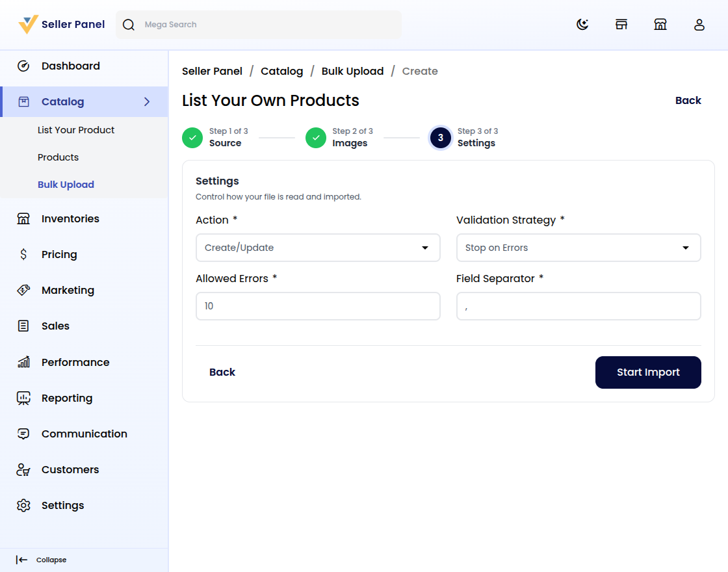Open the user profile icon
This screenshot has width=728, height=572.
pos(699,25)
